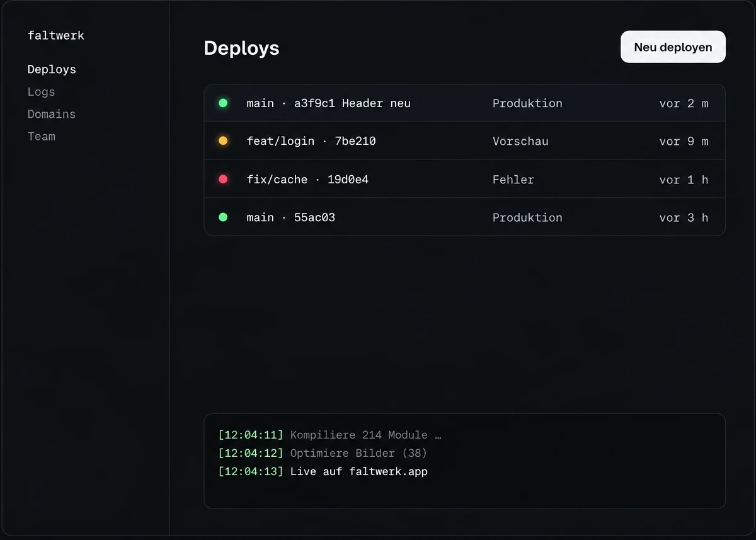Click the green status dot for 55ac03
Viewport: 756px width, 540px height.
click(x=223, y=217)
